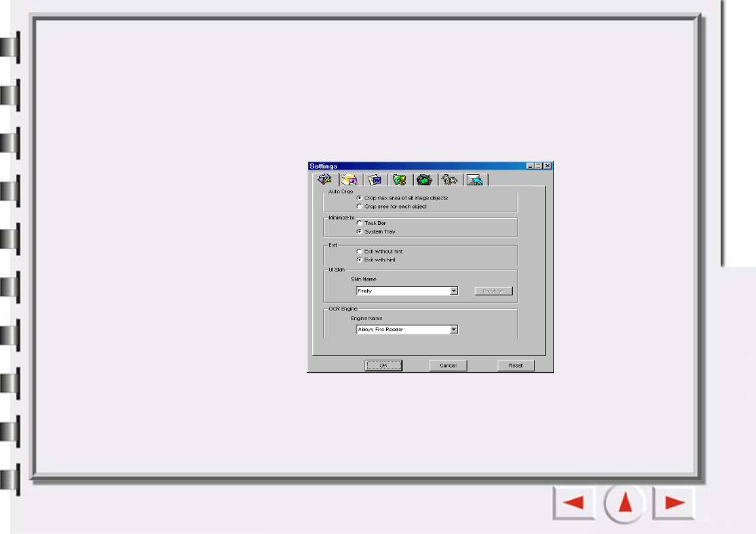Click the Preview button in UI Skin
The image size is (756, 534).
[x=494, y=291]
